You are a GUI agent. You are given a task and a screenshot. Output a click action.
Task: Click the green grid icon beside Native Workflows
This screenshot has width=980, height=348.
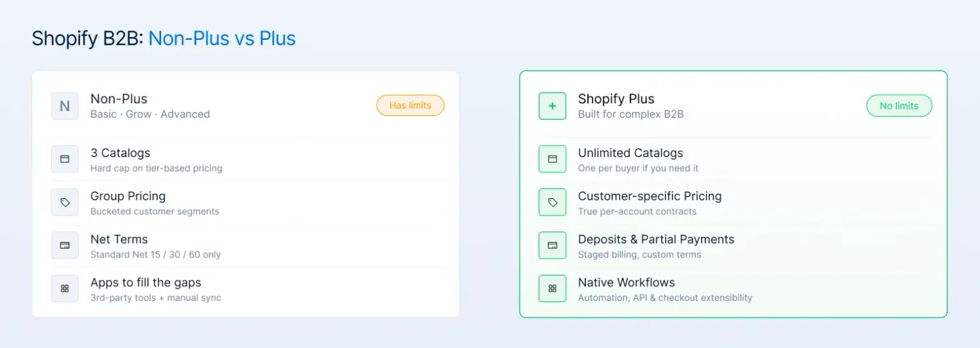[552, 289]
